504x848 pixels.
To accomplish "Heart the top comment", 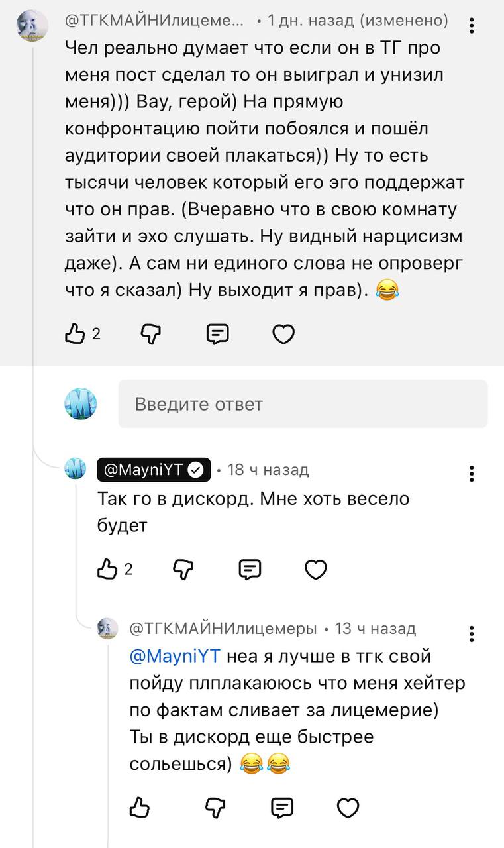I will point(283,335).
